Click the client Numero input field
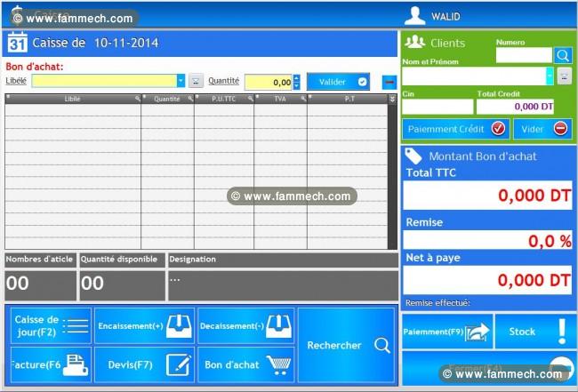Viewport: 578px width, 392px height. tap(524, 55)
